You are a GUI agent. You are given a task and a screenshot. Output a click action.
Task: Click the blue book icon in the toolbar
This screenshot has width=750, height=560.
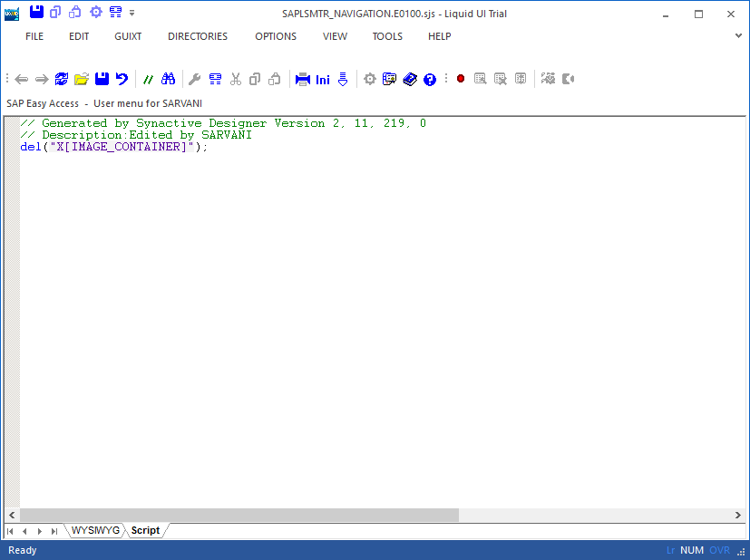pyautogui.click(x=410, y=80)
